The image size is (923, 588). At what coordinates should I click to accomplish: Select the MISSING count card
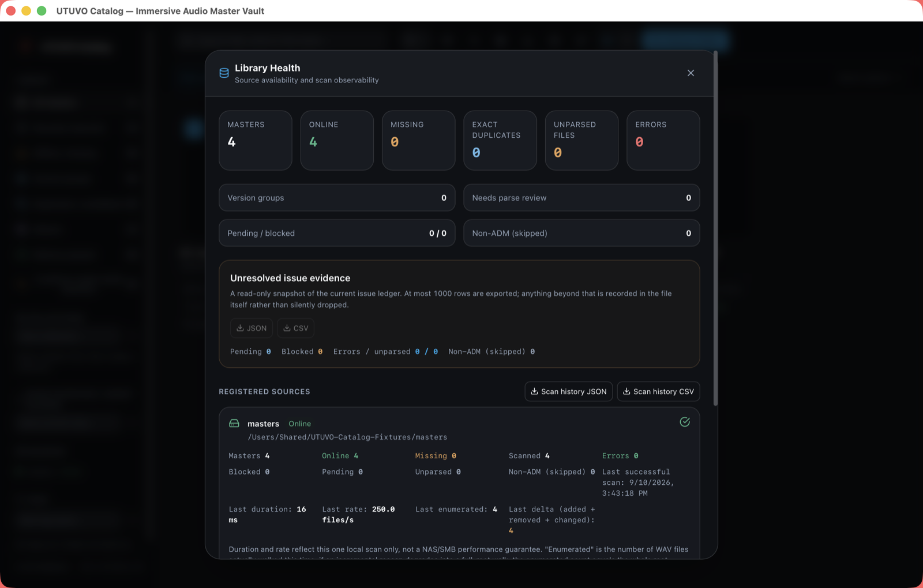pos(418,141)
